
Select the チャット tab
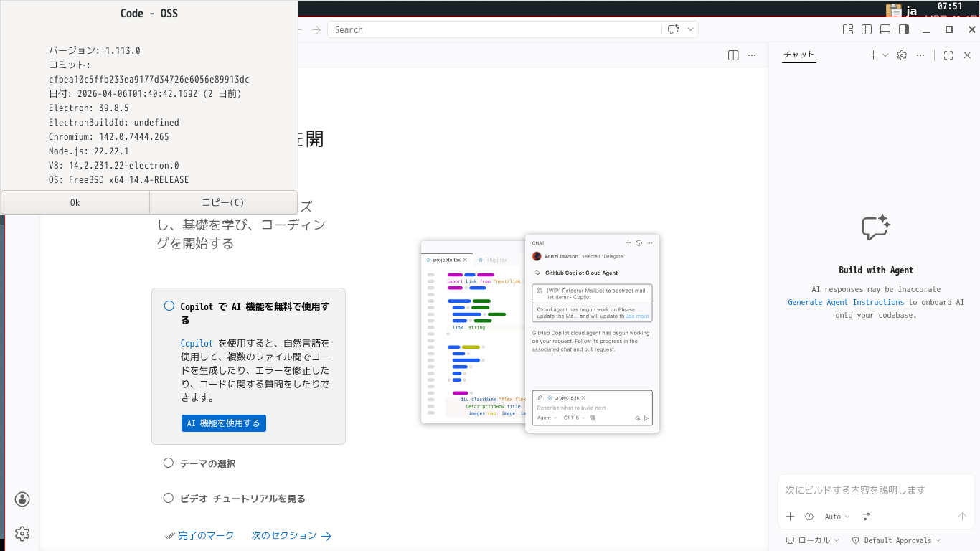(799, 55)
